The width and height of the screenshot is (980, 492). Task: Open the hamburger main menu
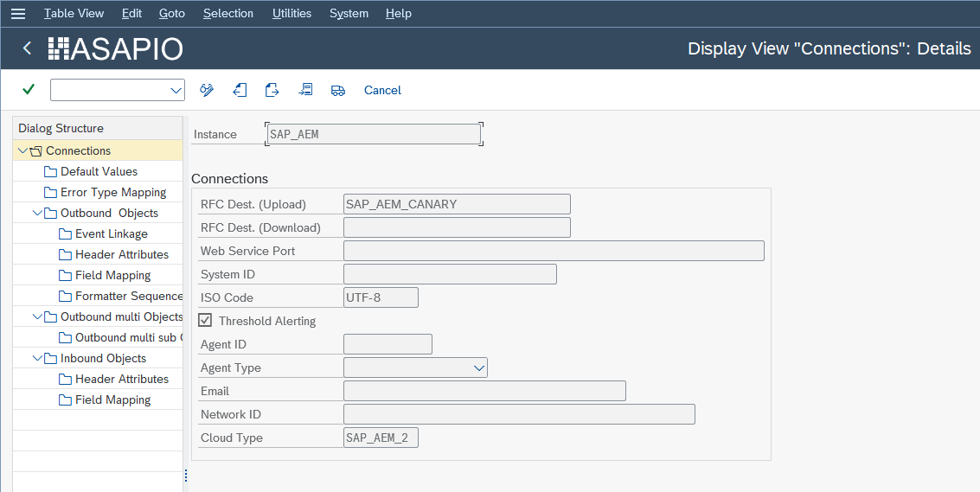pos(18,13)
